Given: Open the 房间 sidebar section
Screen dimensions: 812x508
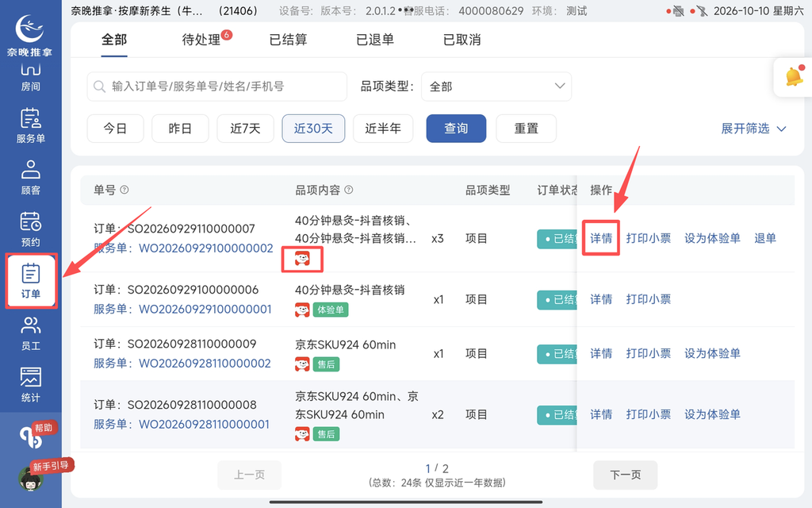Looking at the screenshot, I should point(31,77).
